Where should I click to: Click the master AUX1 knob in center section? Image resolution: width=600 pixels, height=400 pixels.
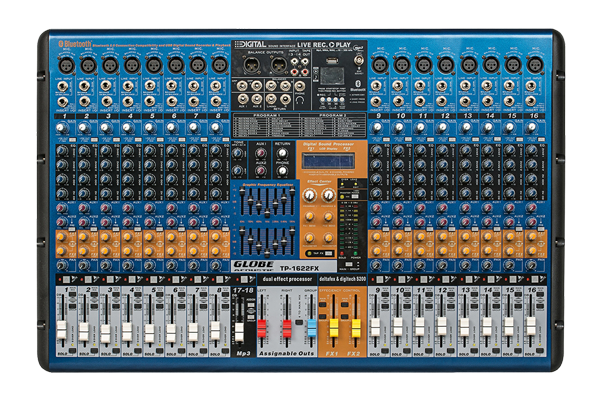(x=261, y=153)
